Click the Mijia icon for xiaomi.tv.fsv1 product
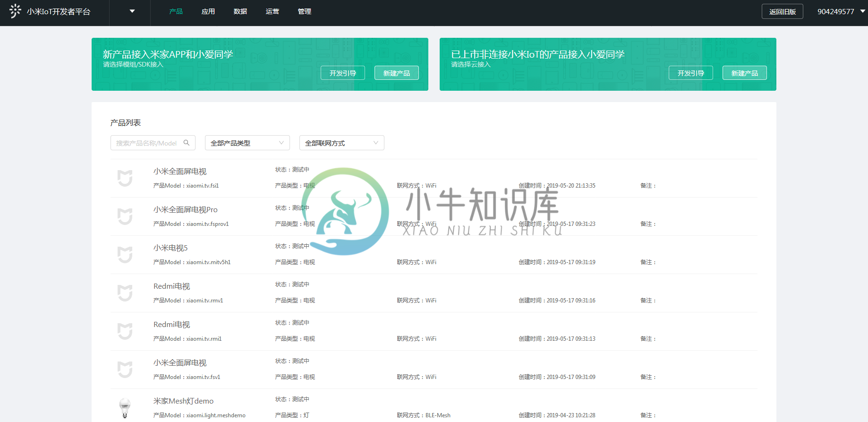868x422 pixels. tap(125, 370)
